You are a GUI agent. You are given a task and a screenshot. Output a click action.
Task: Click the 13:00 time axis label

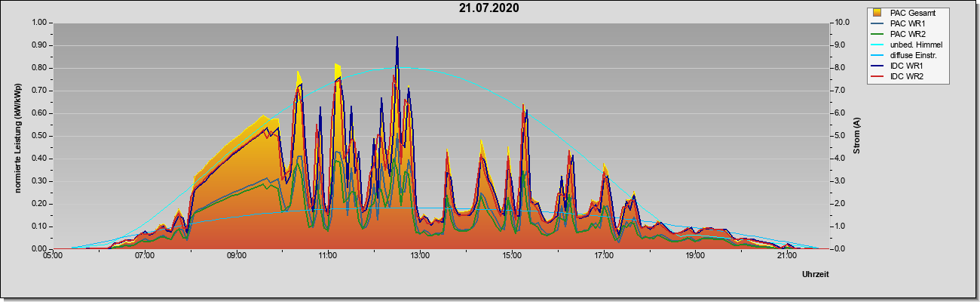point(419,257)
